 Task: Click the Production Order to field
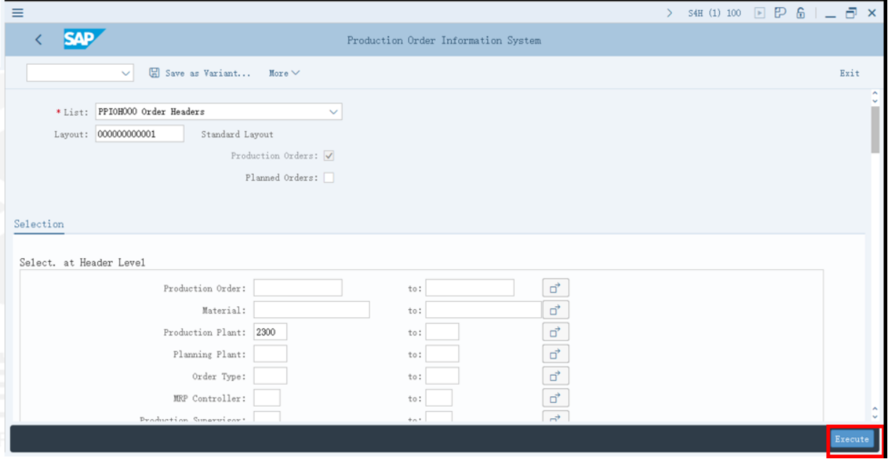[470, 288]
